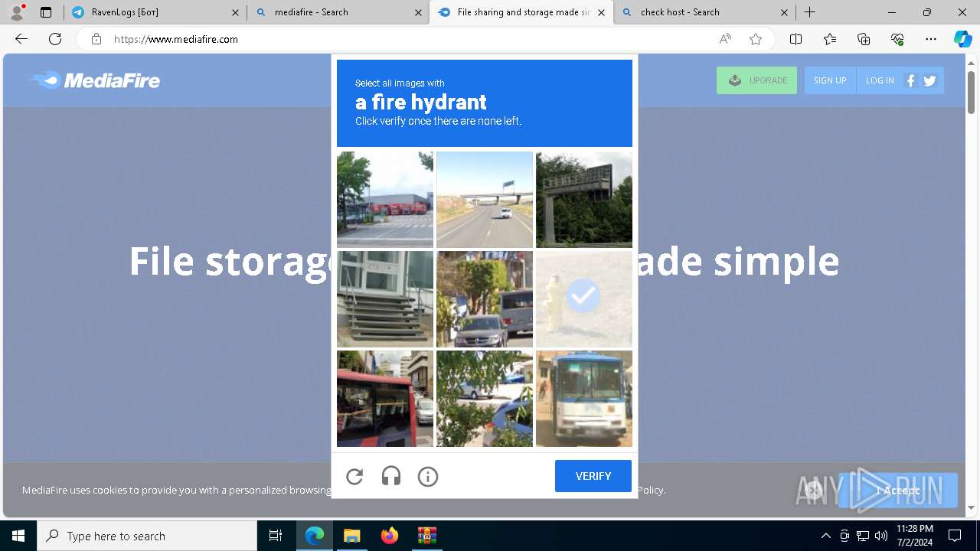Open the read aloud icon
This screenshot has width=980, height=551.
point(725,39)
